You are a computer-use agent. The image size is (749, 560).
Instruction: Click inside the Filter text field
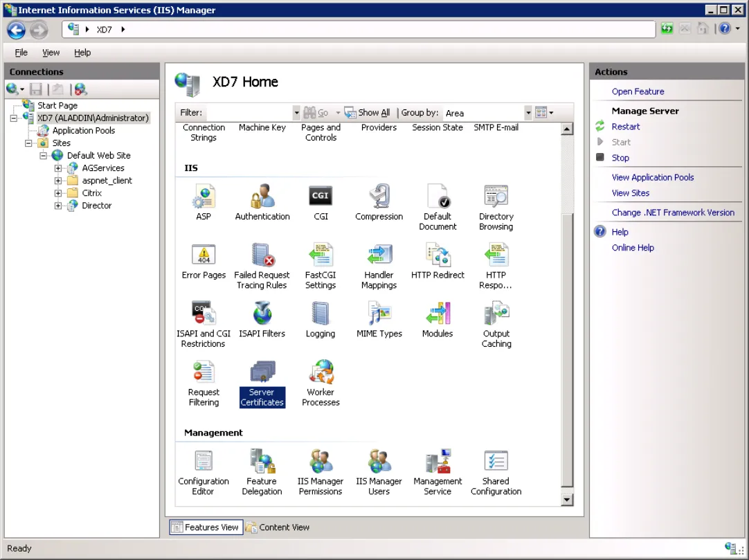tap(249, 113)
